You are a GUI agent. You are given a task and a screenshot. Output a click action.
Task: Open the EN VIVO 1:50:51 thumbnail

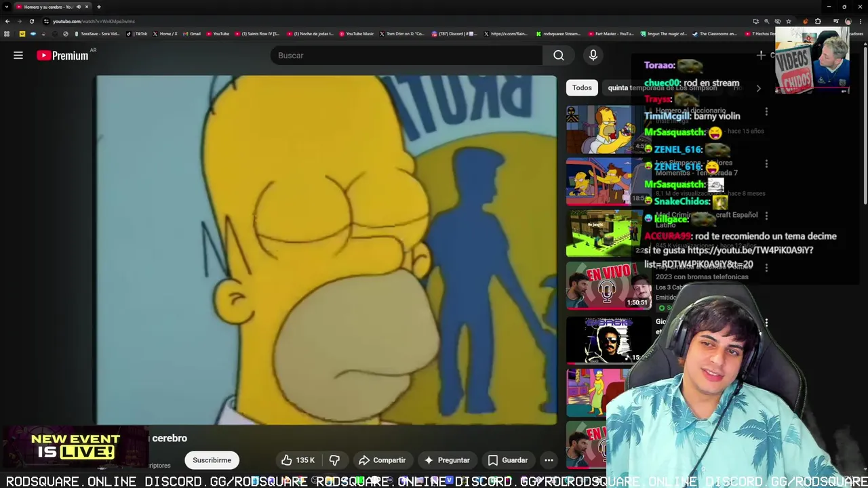pyautogui.click(x=608, y=285)
